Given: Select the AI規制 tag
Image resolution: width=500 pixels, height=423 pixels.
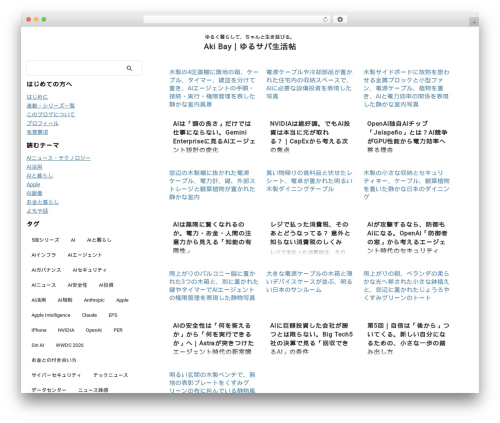Looking at the screenshot, I should tap(65, 300).
